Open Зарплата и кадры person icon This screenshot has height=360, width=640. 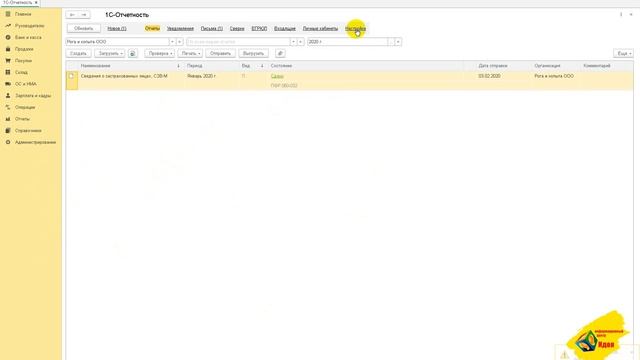[8, 96]
